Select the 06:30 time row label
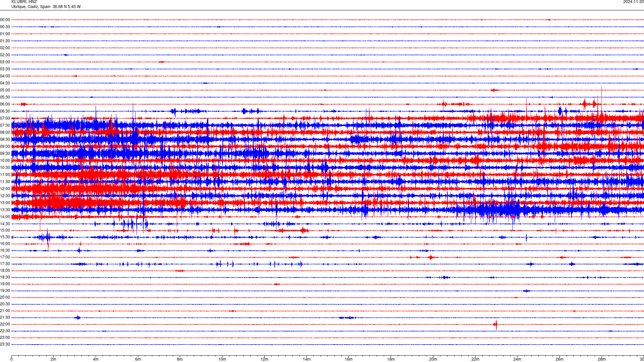 click(x=5, y=111)
